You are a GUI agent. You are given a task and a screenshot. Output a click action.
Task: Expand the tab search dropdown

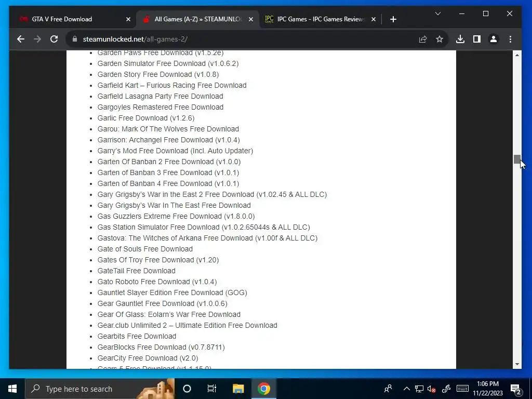click(438, 14)
